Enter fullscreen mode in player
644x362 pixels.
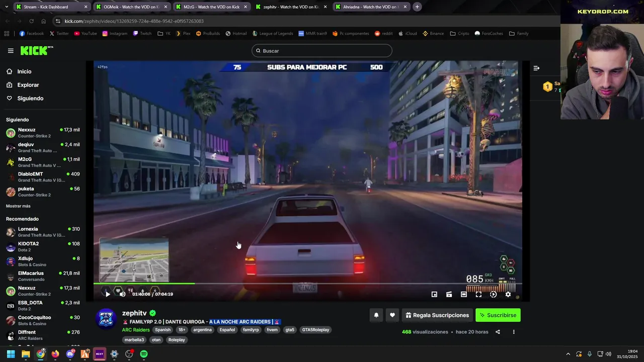click(478, 294)
